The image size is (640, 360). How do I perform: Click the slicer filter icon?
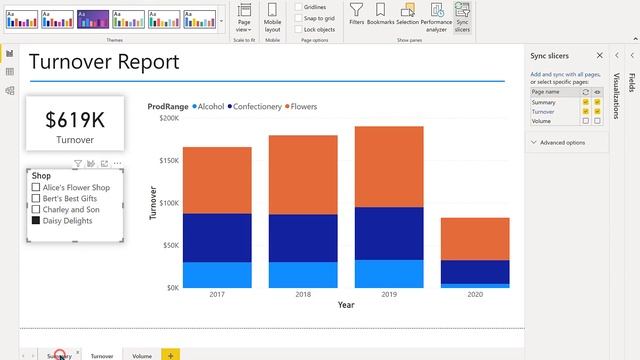point(78,164)
